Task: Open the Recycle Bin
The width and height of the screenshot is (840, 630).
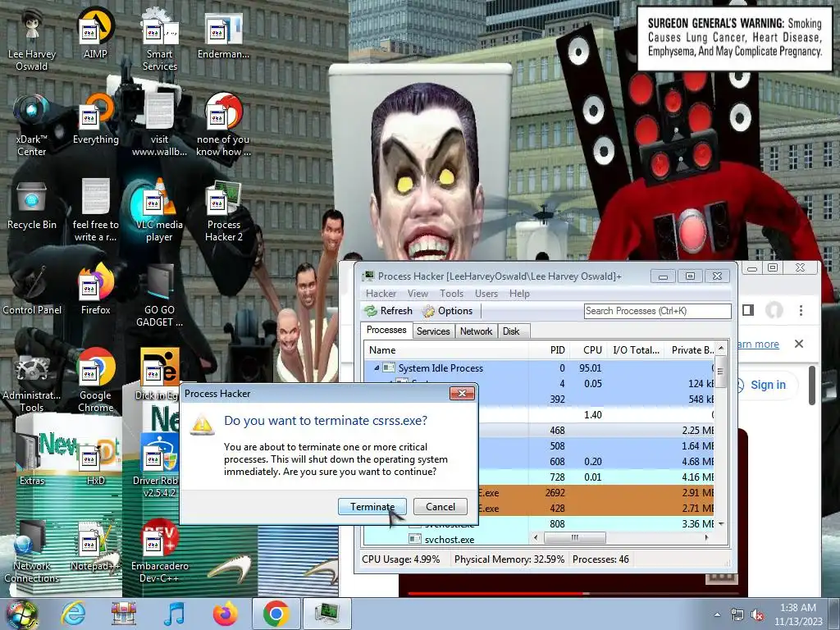Action: coord(32,204)
